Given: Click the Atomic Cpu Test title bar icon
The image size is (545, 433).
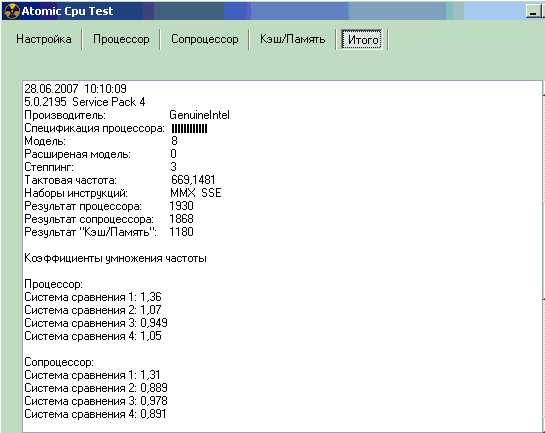Looking at the screenshot, I should [11, 11].
